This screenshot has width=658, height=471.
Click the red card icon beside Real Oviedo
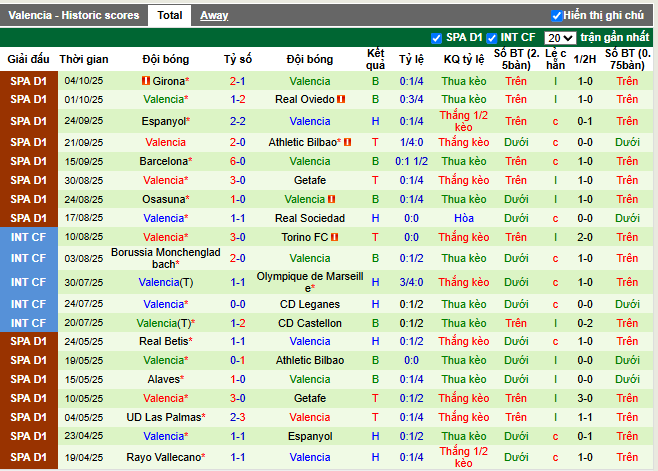coord(341,100)
